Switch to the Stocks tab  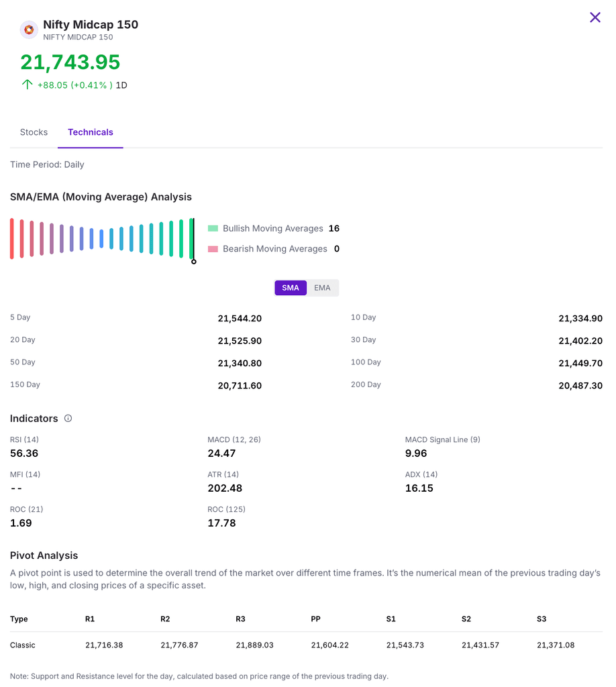(34, 132)
